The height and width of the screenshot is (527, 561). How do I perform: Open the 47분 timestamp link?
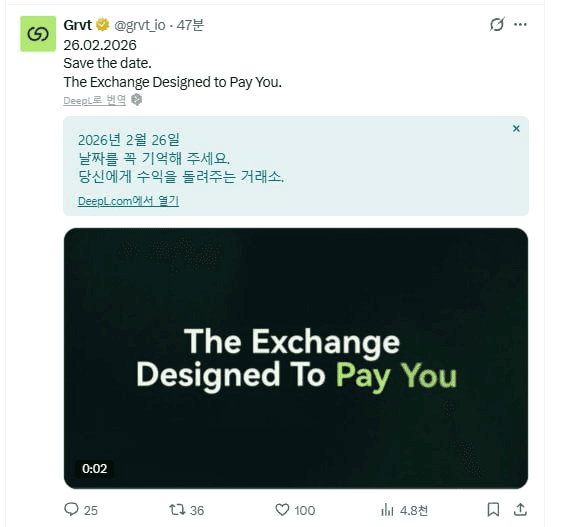(x=190, y=25)
